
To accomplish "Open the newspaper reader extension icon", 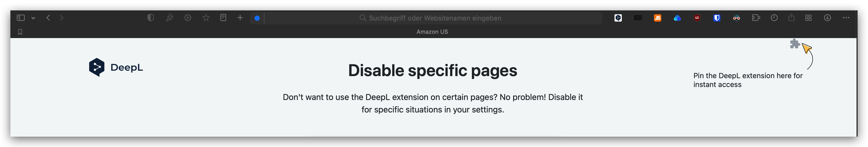I will pyautogui.click(x=638, y=18).
